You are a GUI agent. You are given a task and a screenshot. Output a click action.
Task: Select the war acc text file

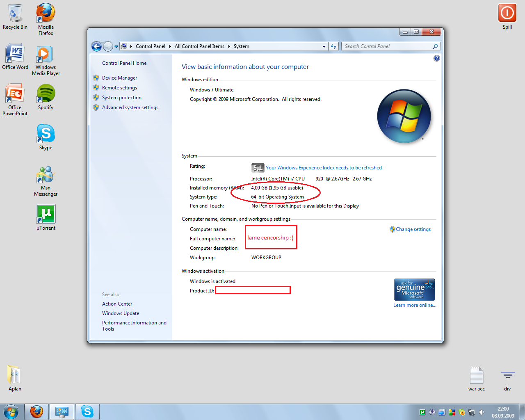click(x=477, y=378)
